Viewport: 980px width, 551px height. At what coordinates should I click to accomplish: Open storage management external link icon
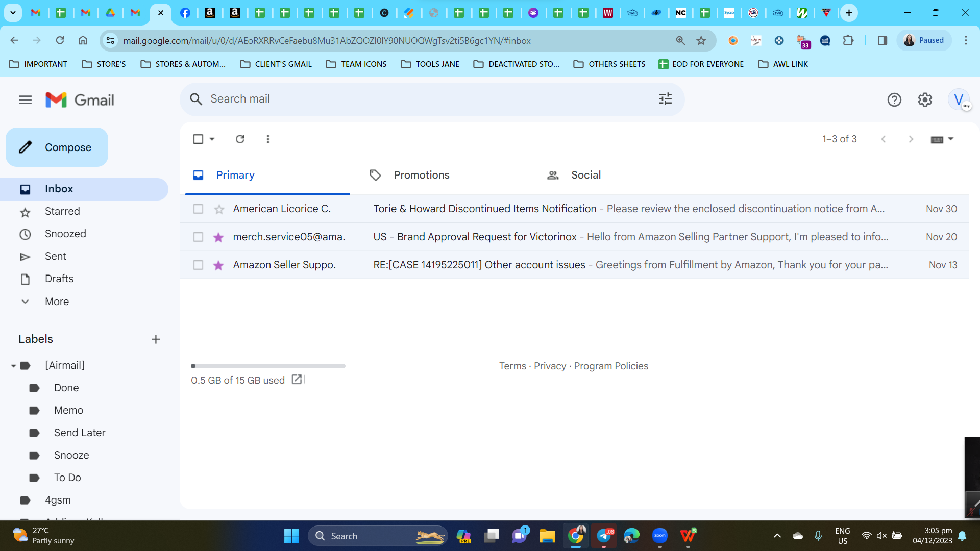coord(297,380)
